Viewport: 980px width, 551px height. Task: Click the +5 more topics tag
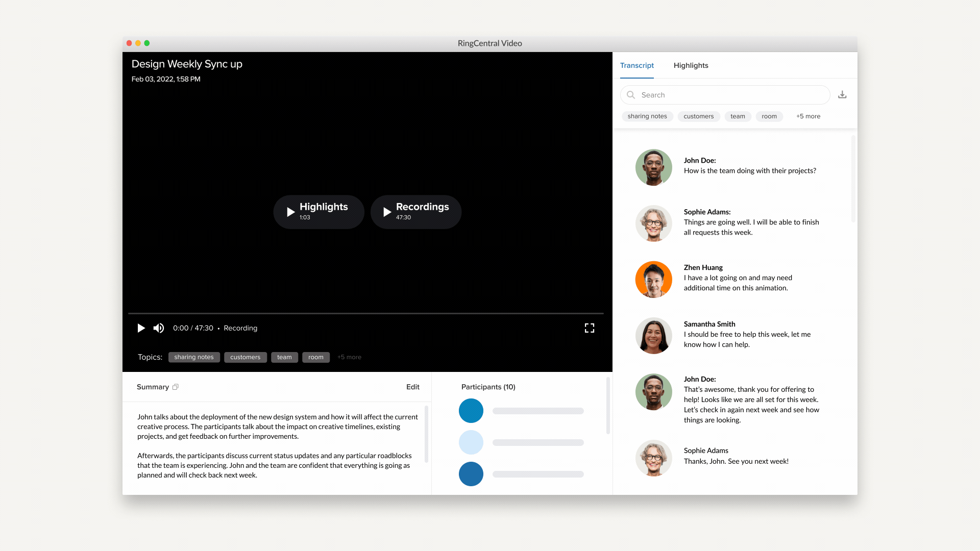click(x=349, y=357)
